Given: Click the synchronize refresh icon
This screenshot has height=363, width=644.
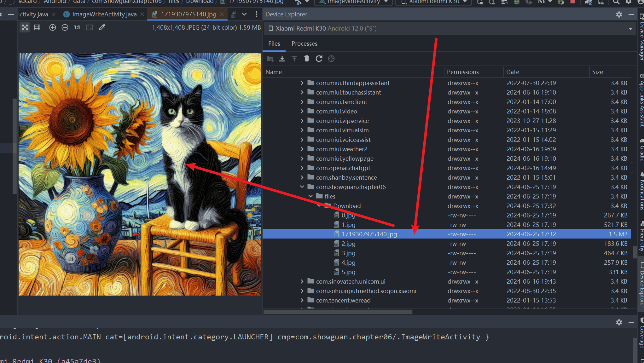Looking at the screenshot, I should [x=319, y=59].
